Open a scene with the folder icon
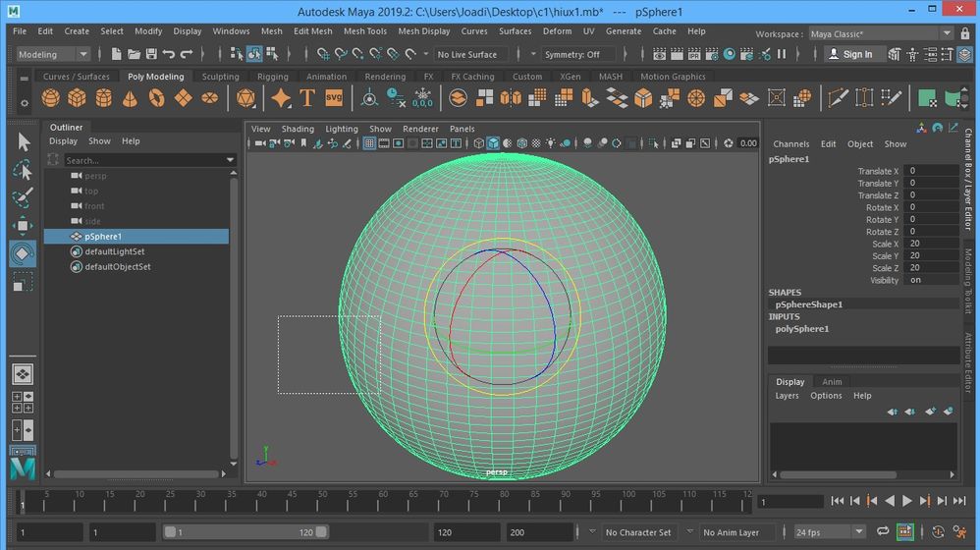This screenshot has height=550, width=980. 134,54
